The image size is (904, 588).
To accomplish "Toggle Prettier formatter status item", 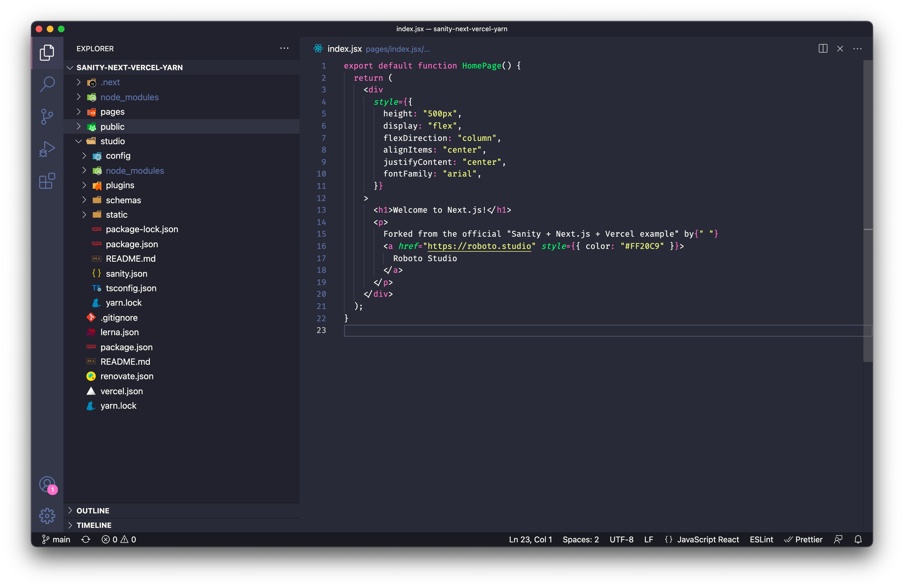I will [x=803, y=539].
